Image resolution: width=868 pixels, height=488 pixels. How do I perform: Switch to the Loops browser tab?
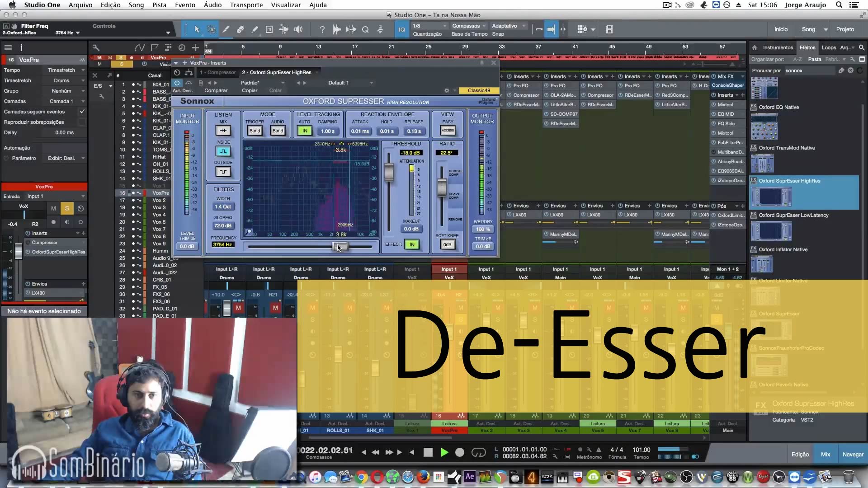[828, 47]
